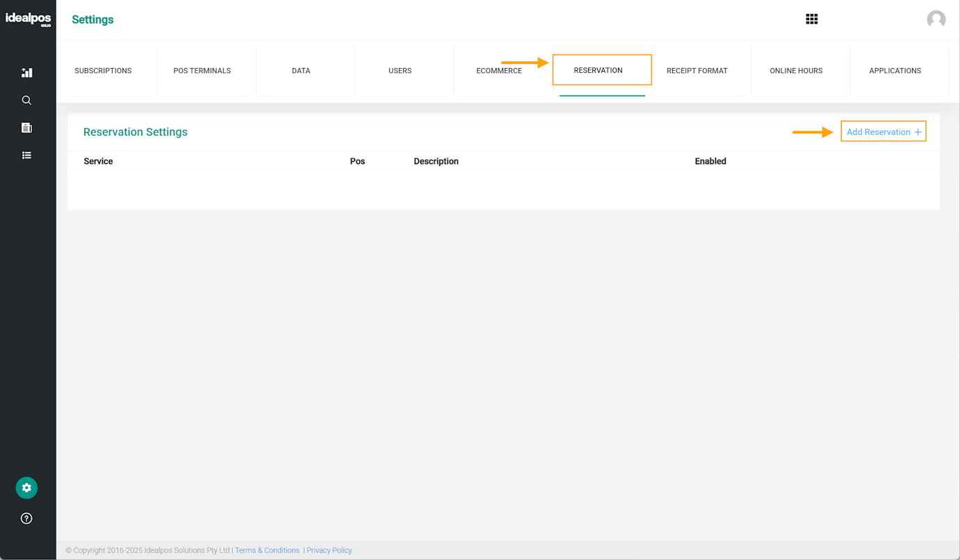Select the Reservation tab
Image resolution: width=960 pixels, height=560 pixels.
(x=599, y=71)
